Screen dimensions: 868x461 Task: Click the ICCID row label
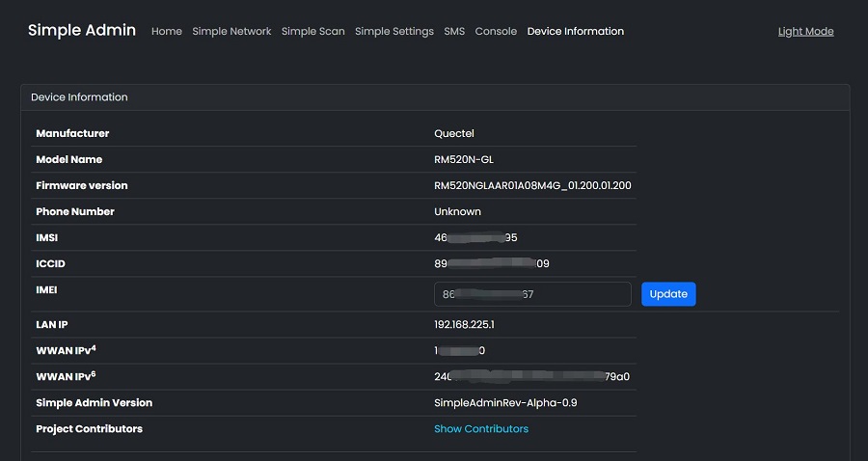50,263
